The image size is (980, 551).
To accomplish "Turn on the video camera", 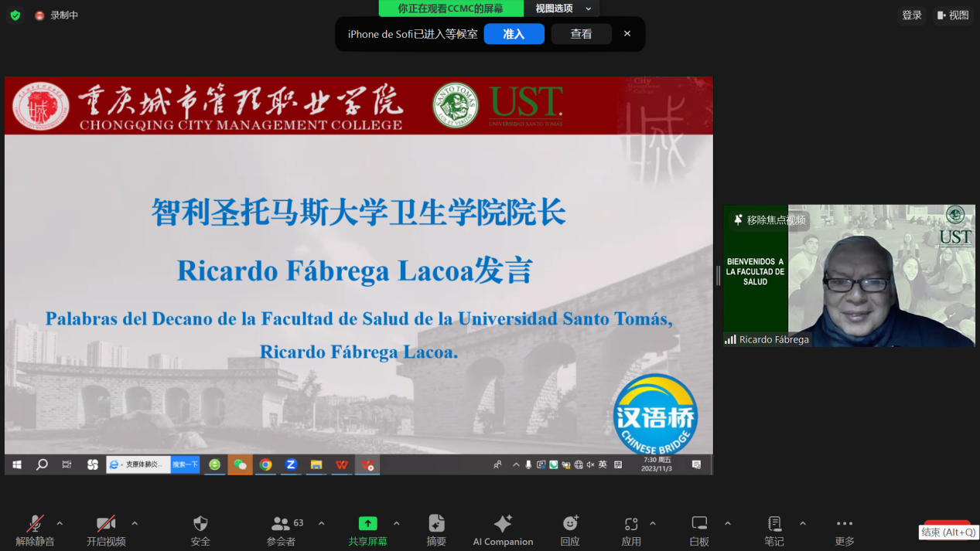I will [106, 524].
